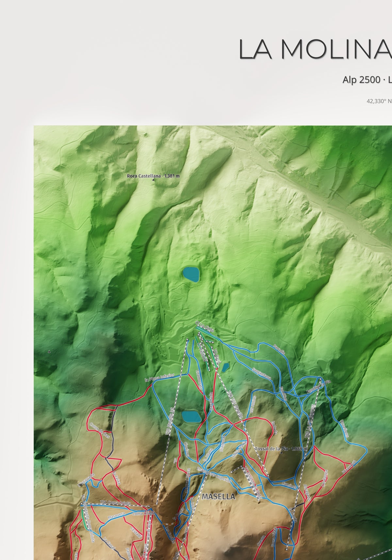Click the "CT La Cinta" lift label
The height and width of the screenshot is (560, 392).
click(x=204, y=327)
